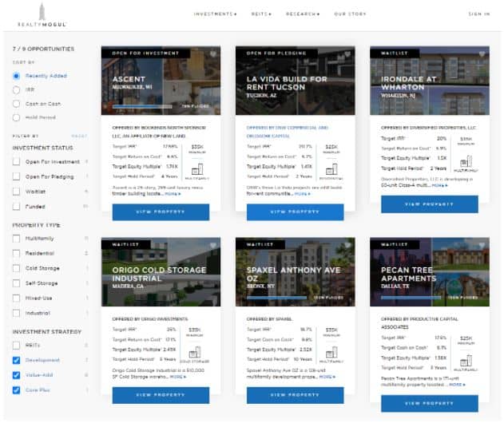
Task: Sort opportunities by Cash on Cash
Action: pyautogui.click(x=17, y=104)
